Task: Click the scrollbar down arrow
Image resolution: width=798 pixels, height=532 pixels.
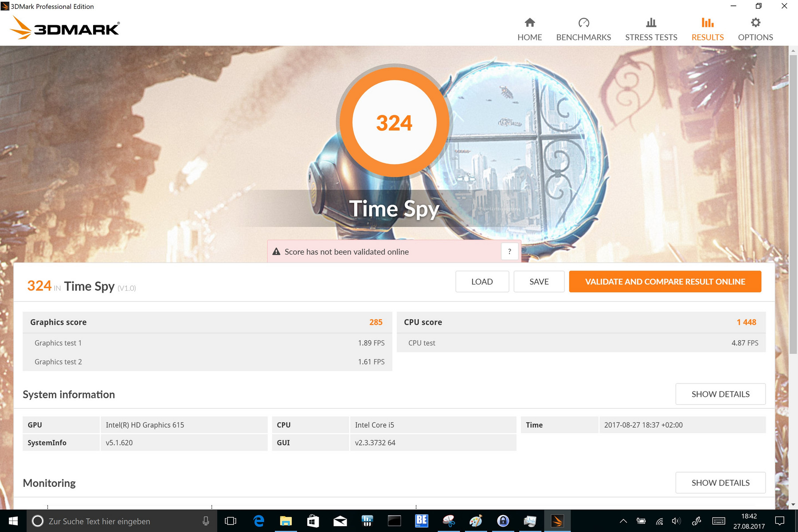Action: 793,505
